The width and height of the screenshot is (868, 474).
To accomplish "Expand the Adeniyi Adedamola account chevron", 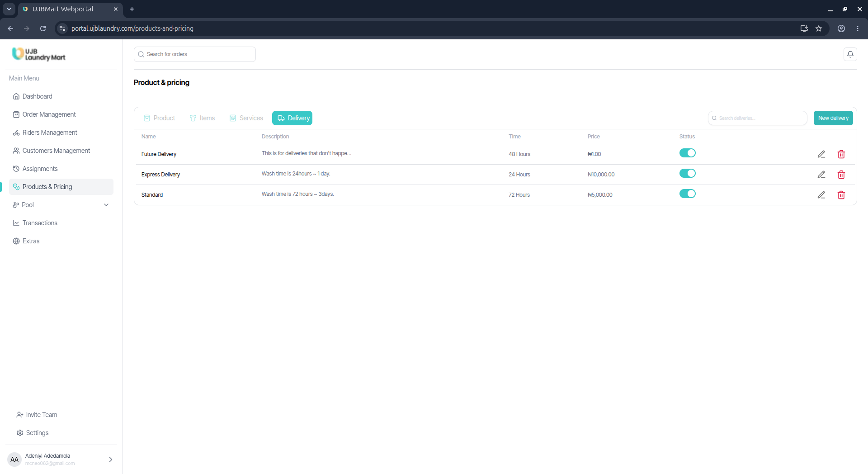I will tap(110, 460).
